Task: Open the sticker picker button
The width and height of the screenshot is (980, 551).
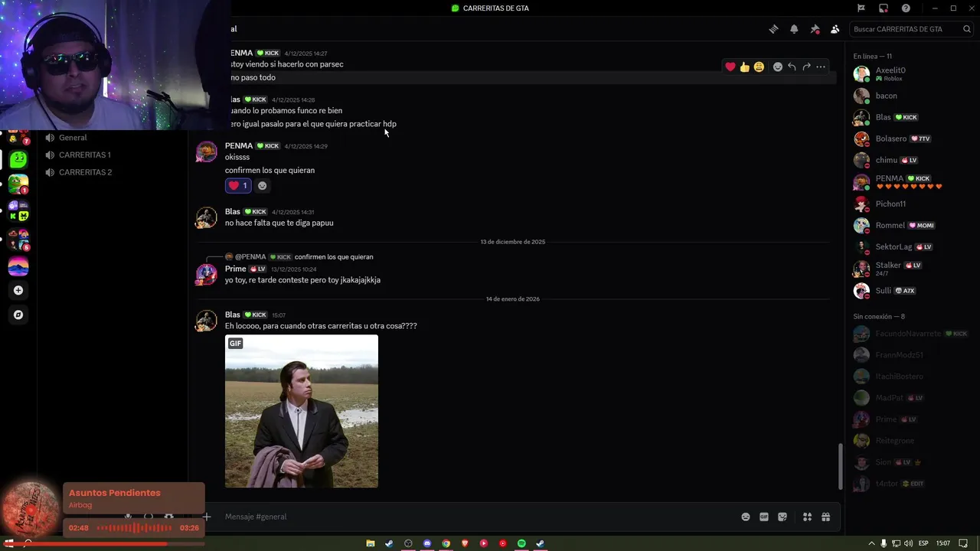Action: point(782,517)
